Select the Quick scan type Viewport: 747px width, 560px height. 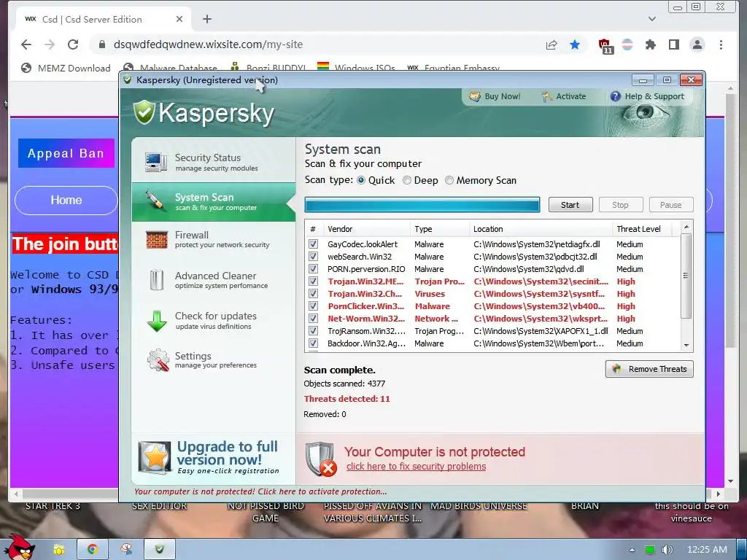pyautogui.click(x=361, y=181)
